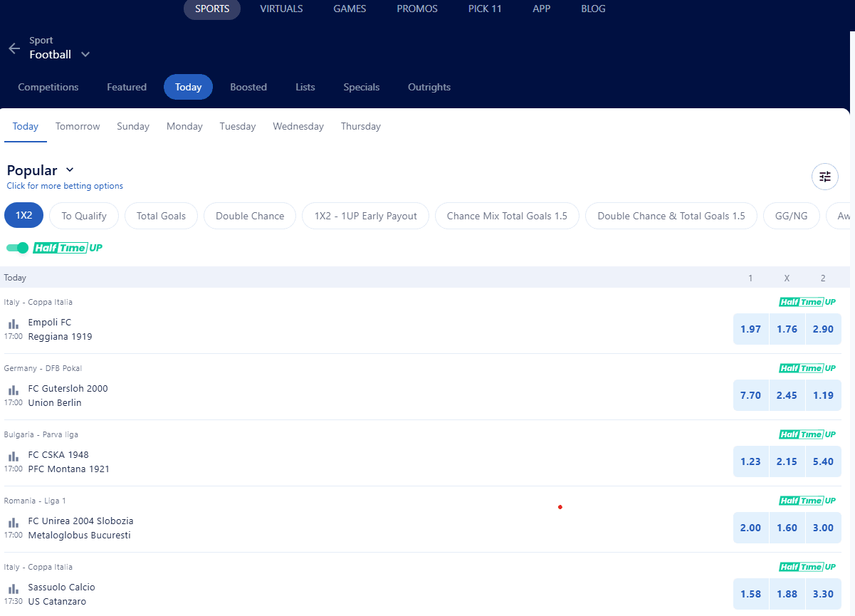Screen dimensions: 855x616
Task: Open stats icon for FC Unirea 2004 Slobozia match
Action: tap(13, 522)
